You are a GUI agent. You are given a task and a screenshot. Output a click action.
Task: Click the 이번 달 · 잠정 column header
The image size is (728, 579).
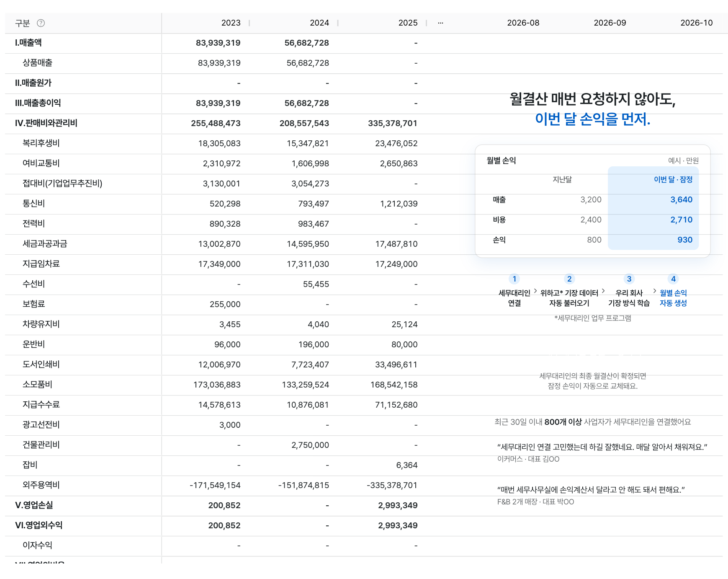(x=673, y=179)
